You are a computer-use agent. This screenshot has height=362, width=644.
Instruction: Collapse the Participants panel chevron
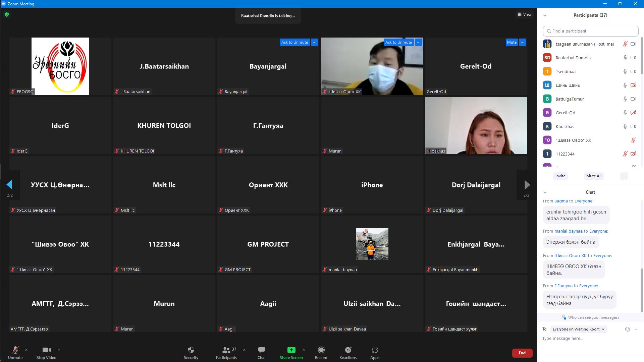(x=545, y=15)
